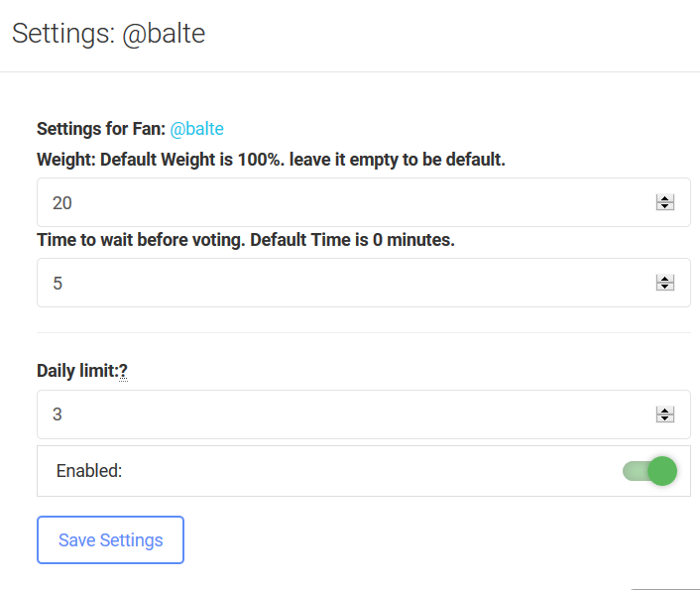
Task: Click the "Settings for Fan:" label
Action: coord(100,129)
